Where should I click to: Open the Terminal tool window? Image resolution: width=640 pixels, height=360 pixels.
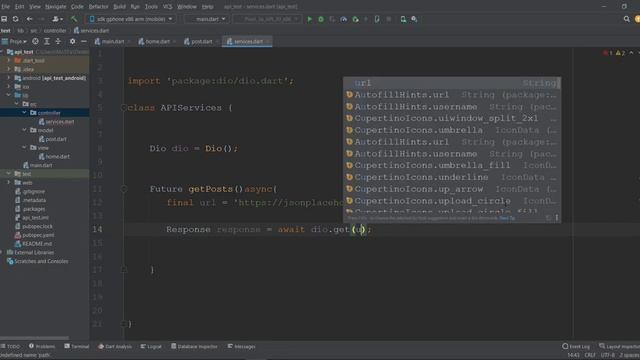(x=76, y=346)
